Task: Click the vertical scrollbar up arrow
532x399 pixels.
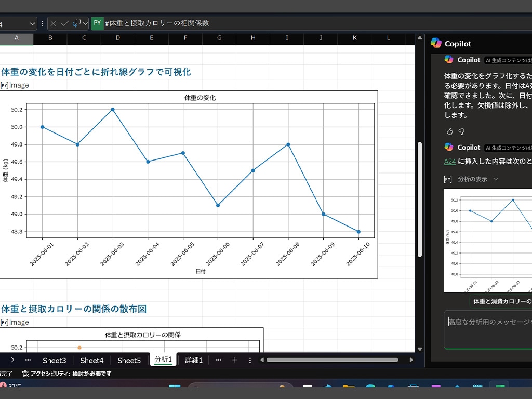Action: tap(420, 38)
